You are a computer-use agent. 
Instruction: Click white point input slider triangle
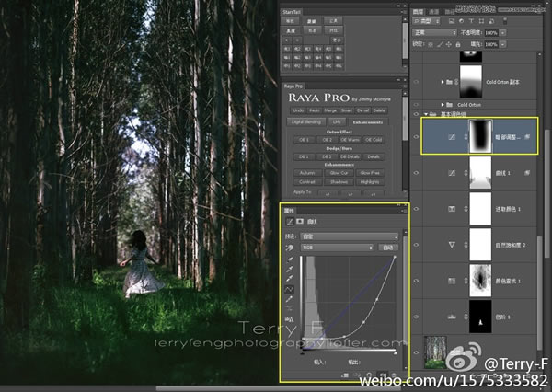(x=396, y=352)
